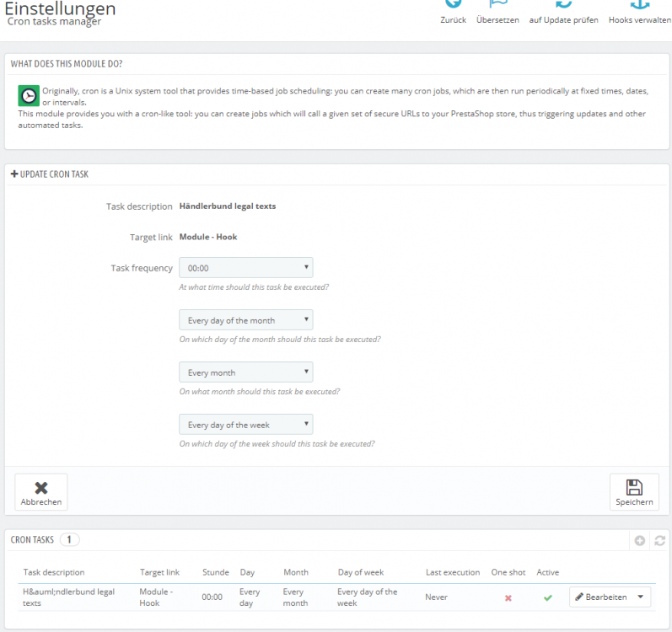Screen dimensions: 672x632
Task: Open Every day of the month dropdown
Action: coord(246,320)
